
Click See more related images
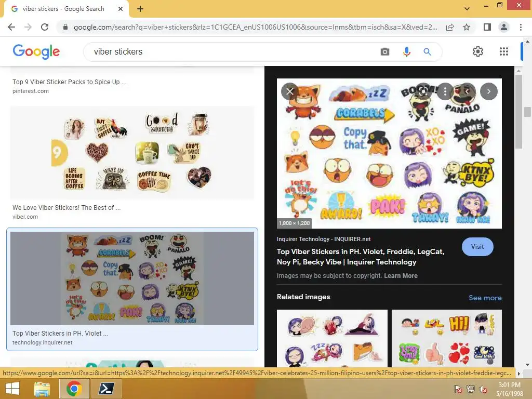point(485,298)
